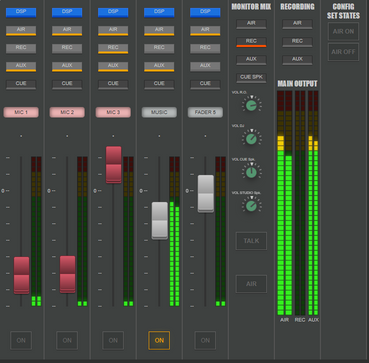This screenshot has width=369, height=363.
Task: Click the MUSIC channel level meter
Action: pyautogui.click(x=175, y=232)
